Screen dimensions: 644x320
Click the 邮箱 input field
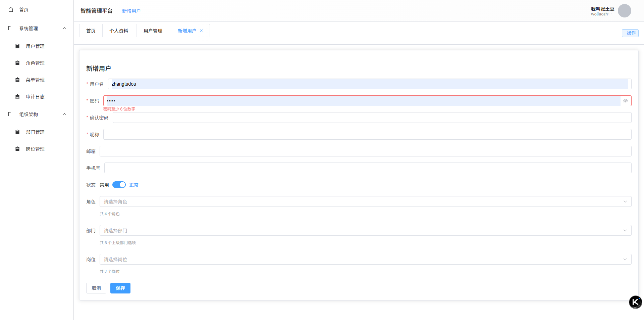pos(365,151)
